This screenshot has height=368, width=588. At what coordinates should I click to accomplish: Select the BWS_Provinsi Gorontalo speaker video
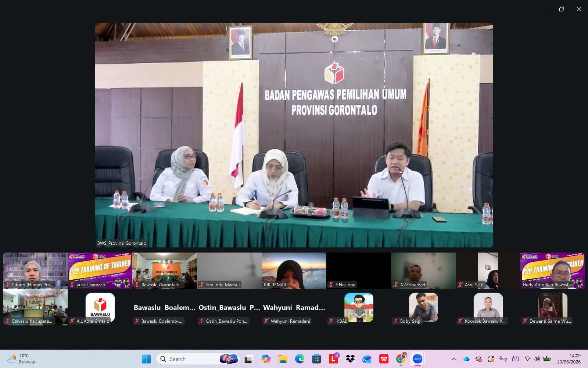pyautogui.click(x=294, y=135)
